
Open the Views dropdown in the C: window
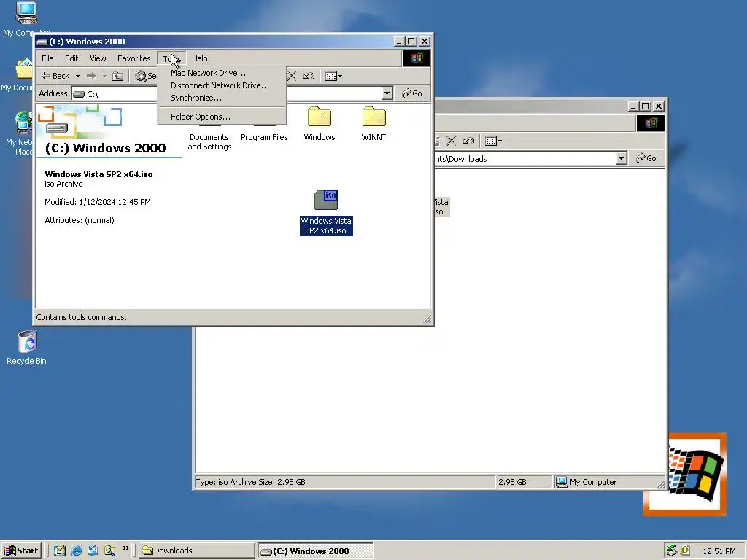point(333,76)
